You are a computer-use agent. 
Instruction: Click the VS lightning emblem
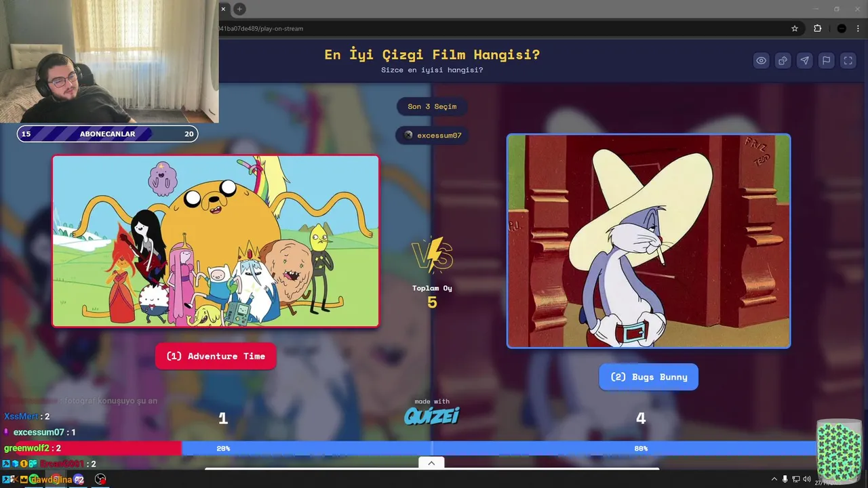(x=432, y=256)
